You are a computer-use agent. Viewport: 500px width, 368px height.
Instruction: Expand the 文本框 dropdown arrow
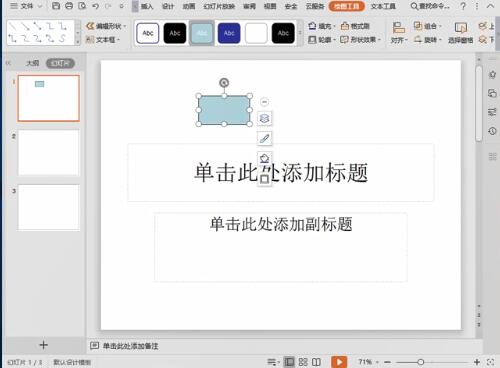tap(118, 40)
